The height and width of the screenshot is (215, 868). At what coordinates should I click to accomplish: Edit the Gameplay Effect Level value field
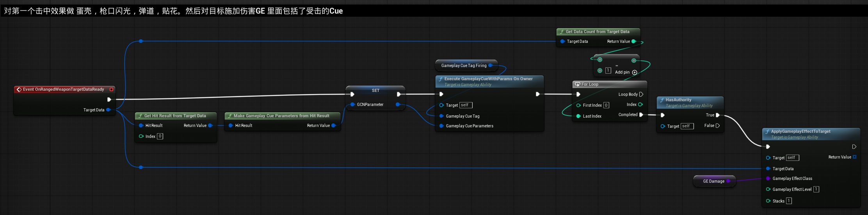tap(816, 189)
